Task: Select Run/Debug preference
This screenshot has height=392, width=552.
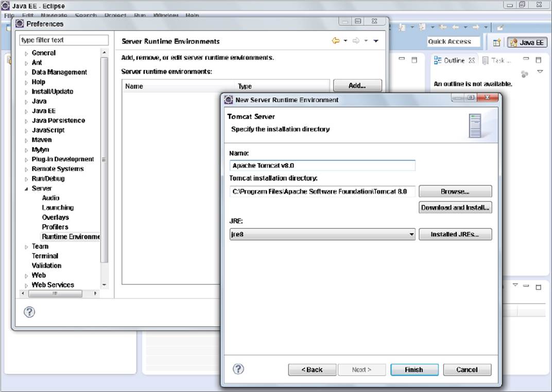Action: (x=48, y=178)
